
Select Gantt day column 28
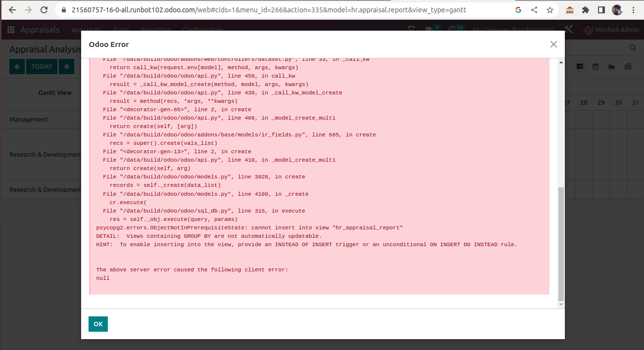(584, 103)
